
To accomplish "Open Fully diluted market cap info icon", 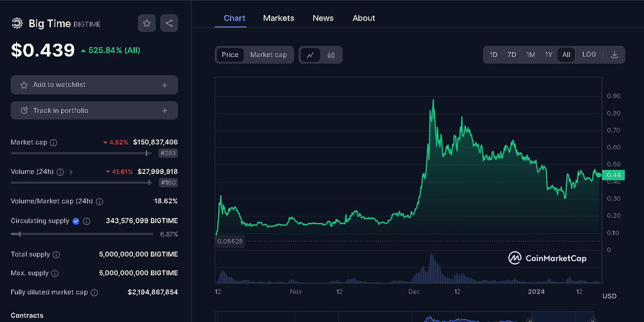I will [94, 293].
